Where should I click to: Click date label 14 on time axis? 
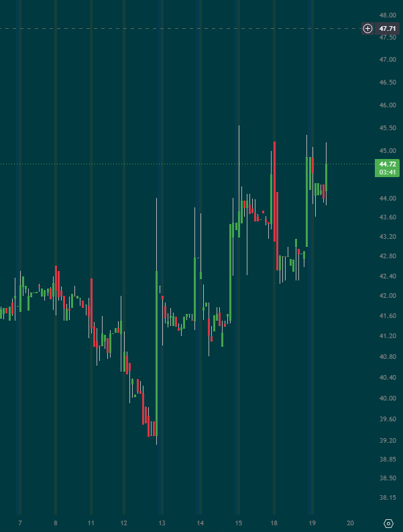pos(200,523)
